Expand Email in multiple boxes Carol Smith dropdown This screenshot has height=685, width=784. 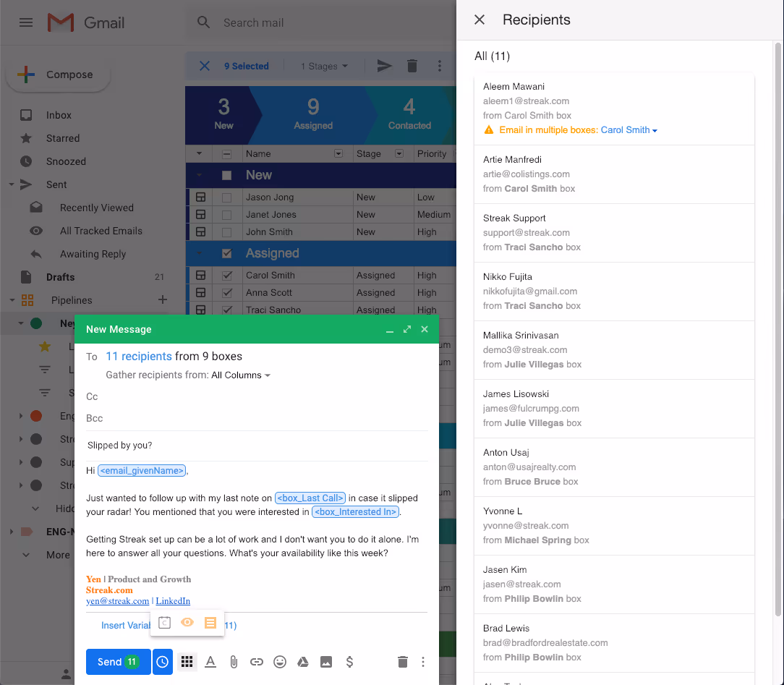[x=629, y=130]
